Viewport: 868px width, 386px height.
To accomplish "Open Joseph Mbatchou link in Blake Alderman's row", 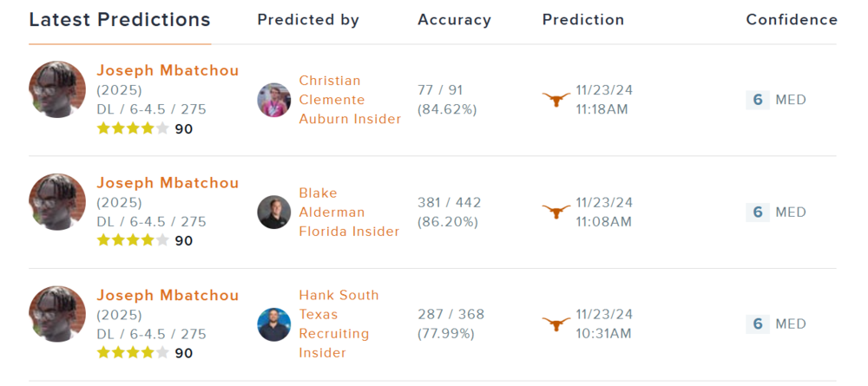I will click(x=168, y=183).
